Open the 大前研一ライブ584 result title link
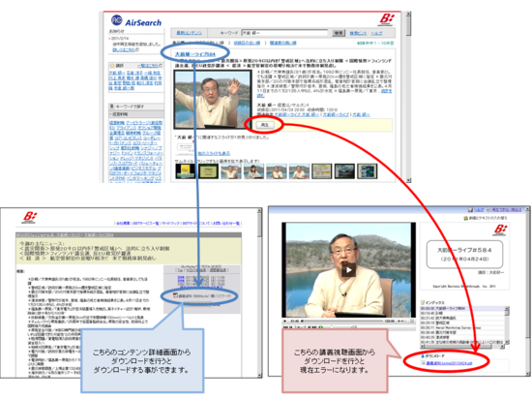The width and height of the screenshot is (532, 399). [194, 54]
